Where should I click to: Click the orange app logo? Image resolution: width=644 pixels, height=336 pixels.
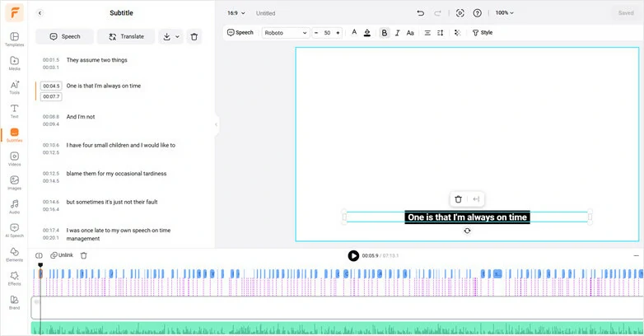14,13
